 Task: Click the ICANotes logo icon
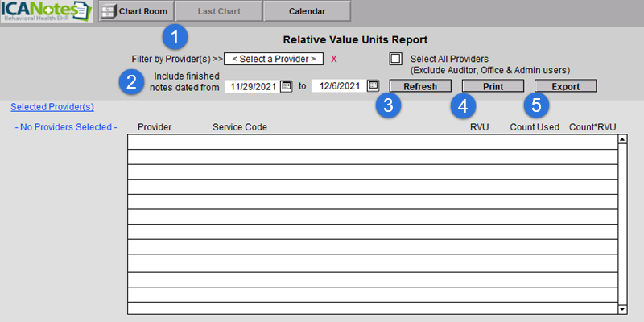47,12
